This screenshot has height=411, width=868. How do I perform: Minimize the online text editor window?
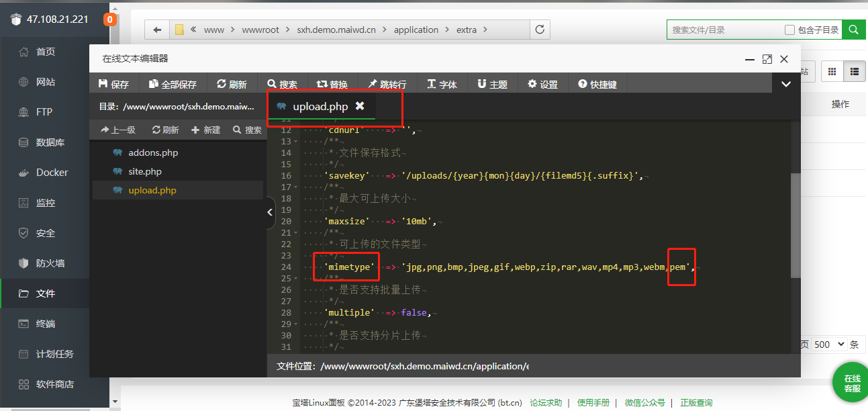click(750, 59)
